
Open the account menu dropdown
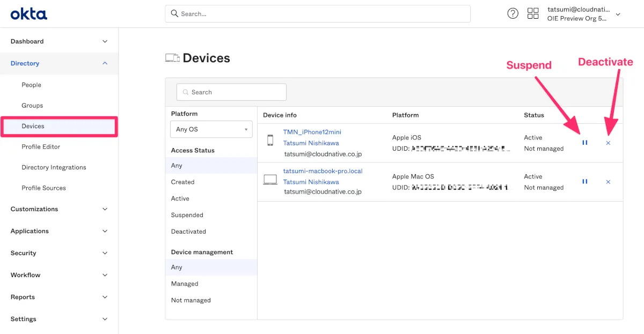[618, 14]
